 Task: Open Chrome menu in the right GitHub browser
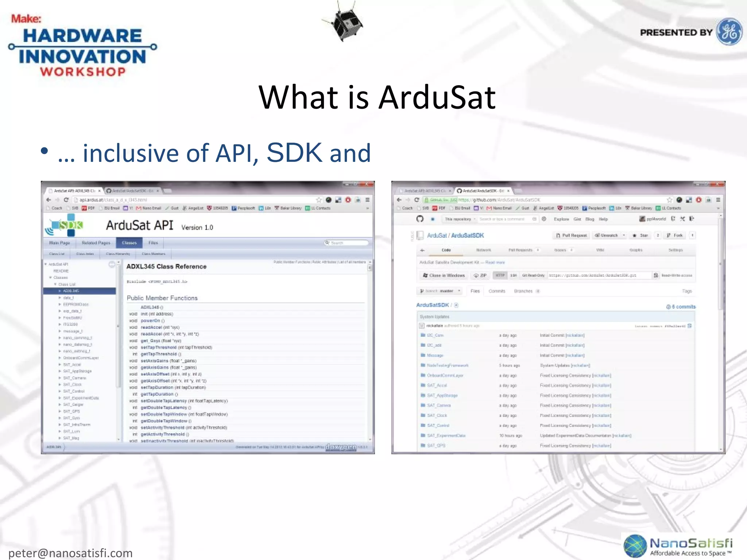click(x=718, y=200)
